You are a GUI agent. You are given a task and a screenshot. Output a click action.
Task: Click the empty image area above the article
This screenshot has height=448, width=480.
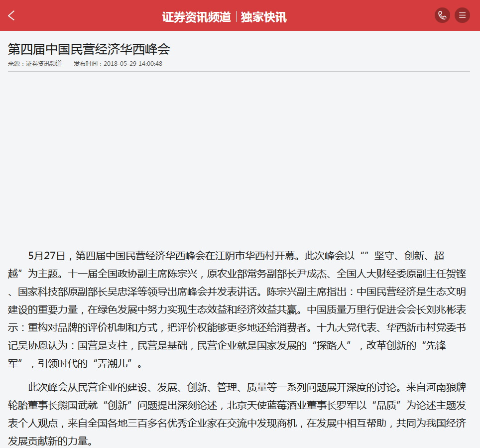coord(239,159)
